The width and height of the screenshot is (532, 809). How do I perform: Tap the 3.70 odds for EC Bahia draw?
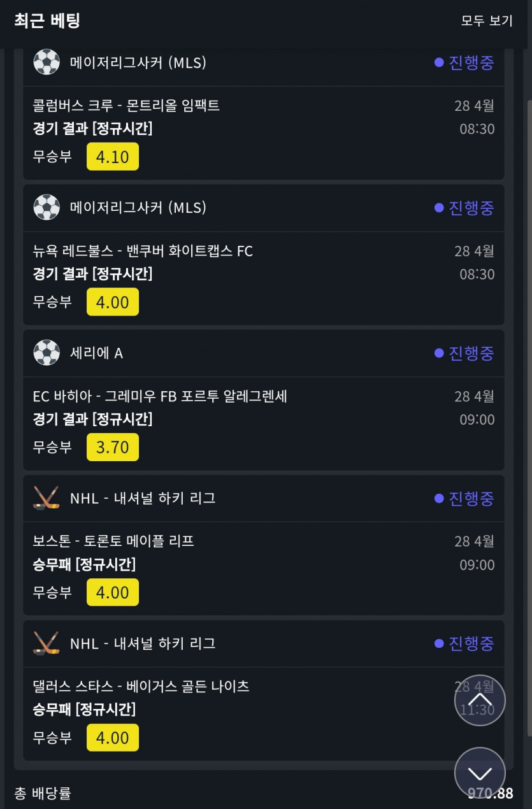point(113,447)
